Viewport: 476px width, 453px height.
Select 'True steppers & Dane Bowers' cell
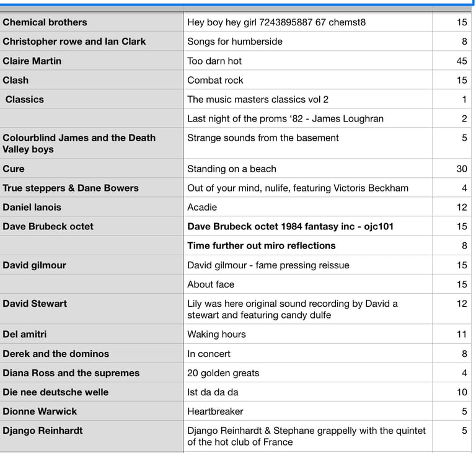click(x=91, y=188)
